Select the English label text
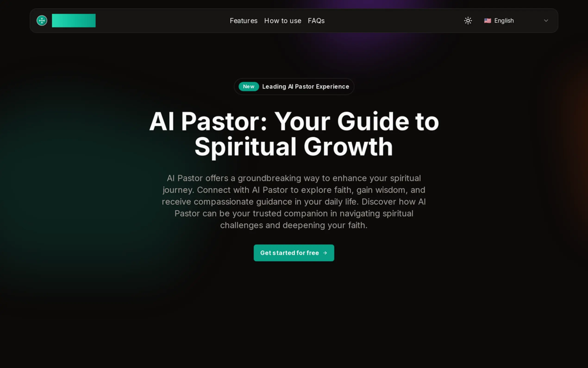Viewport: 588px width, 368px height. [504, 21]
